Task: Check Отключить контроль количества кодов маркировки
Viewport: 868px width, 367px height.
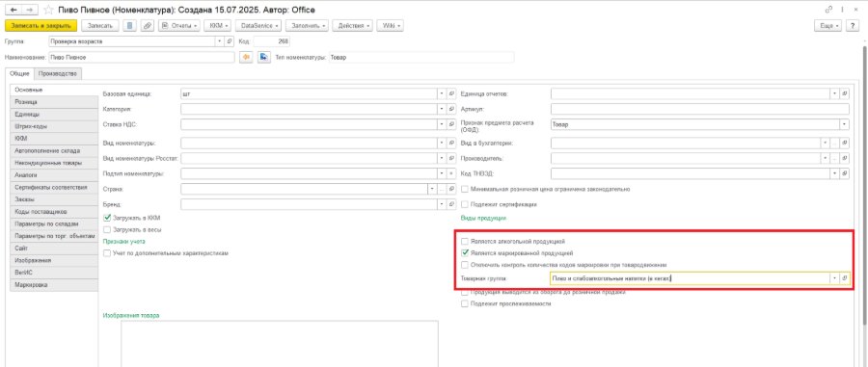Action: 465,264
